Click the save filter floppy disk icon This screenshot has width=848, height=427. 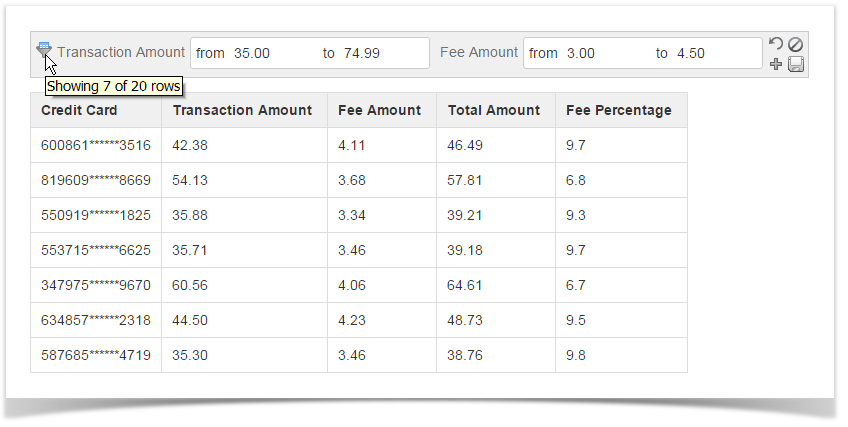(x=796, y=64)
